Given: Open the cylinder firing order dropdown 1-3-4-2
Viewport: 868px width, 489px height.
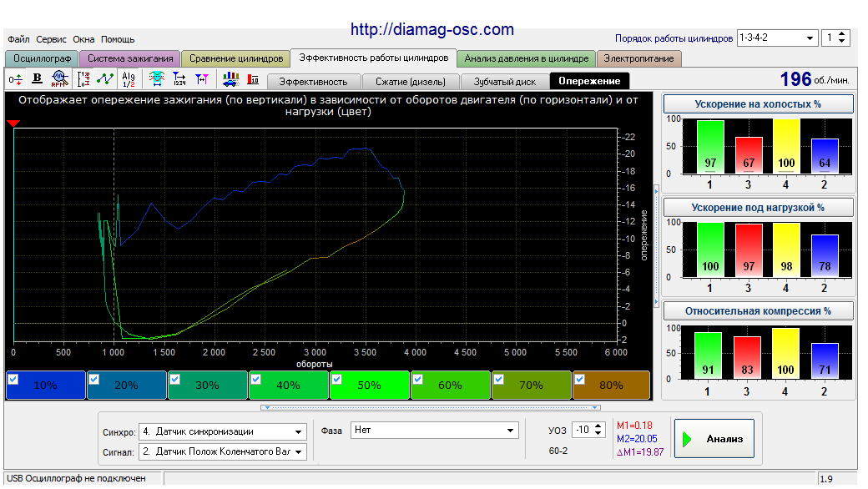Looking at the screenshot, I should tap(810, 38).
